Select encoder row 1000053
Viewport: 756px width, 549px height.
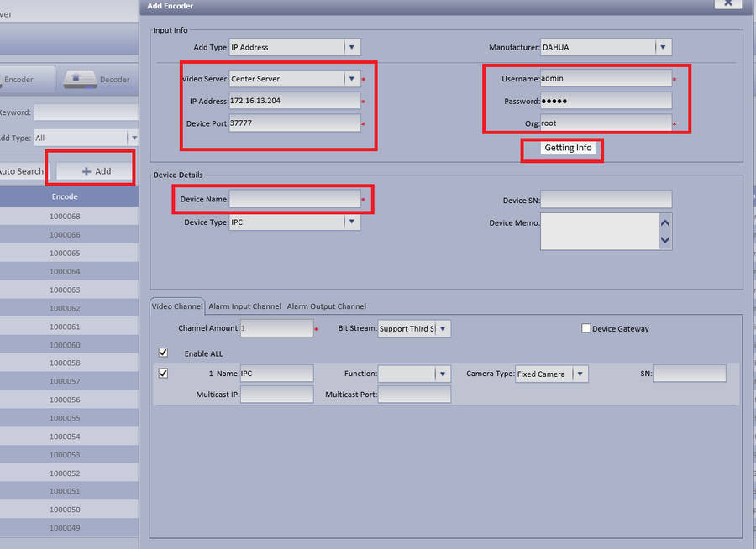coord(65,455)
